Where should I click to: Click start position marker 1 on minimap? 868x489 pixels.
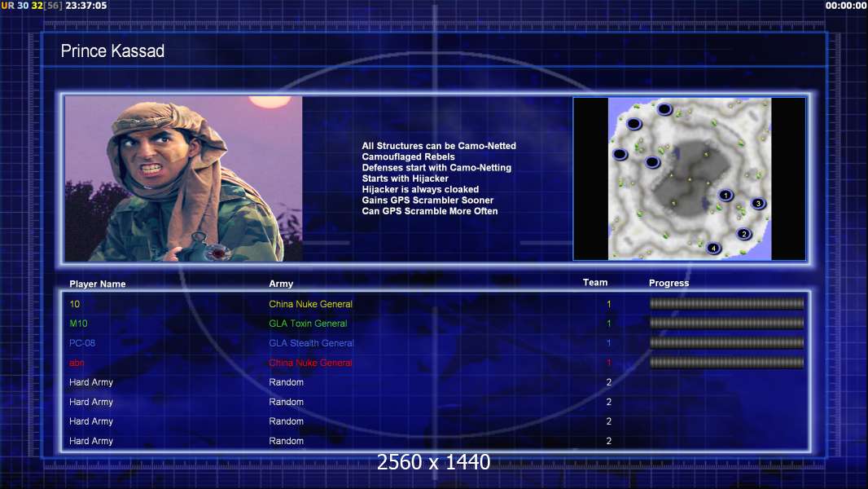click(x=726, y=195)
